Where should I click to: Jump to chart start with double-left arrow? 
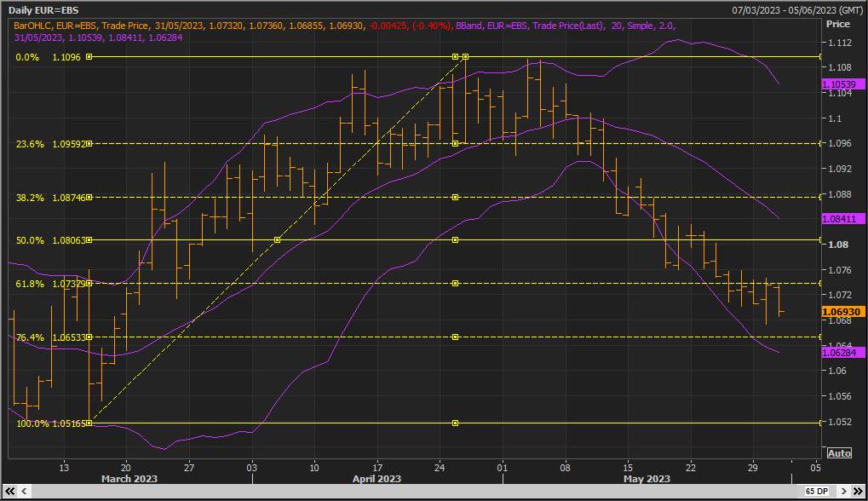(9, 491)
